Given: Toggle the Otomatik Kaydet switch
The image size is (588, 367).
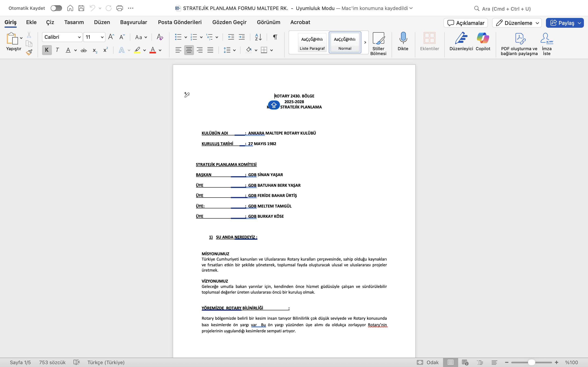Looking at the screenshot, I should coord(56,8).
